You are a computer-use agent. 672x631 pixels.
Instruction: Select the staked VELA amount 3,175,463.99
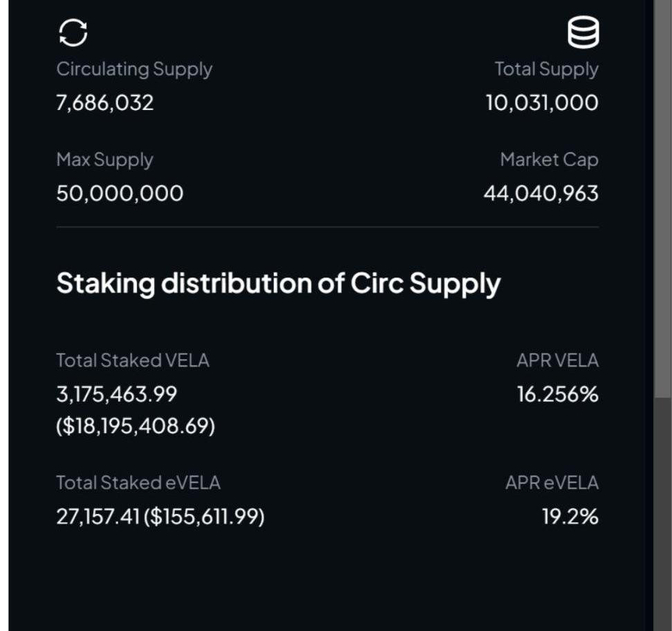[116, 394]
